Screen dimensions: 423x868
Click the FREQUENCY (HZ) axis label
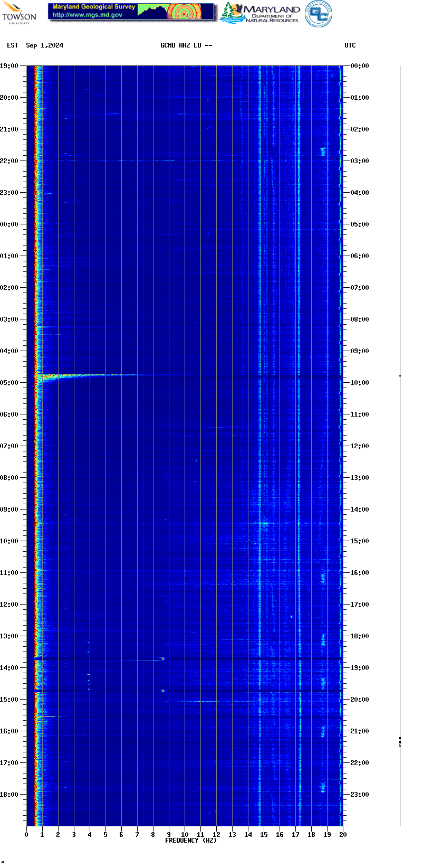pyautogui.click(x=190, y=840)
